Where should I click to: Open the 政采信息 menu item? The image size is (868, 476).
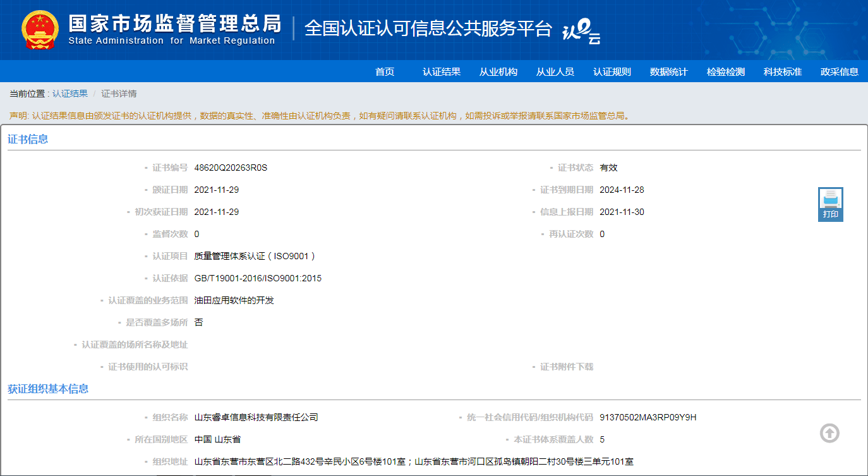pos(839,71)
